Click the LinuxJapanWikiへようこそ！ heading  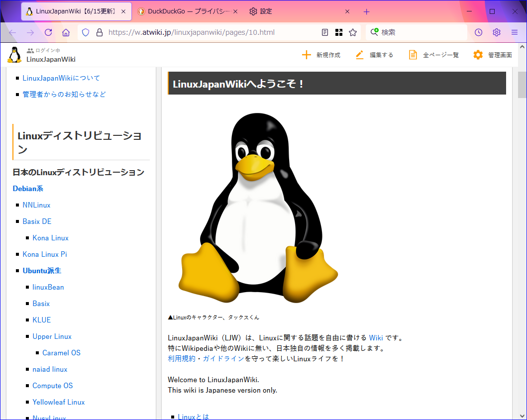337,83
